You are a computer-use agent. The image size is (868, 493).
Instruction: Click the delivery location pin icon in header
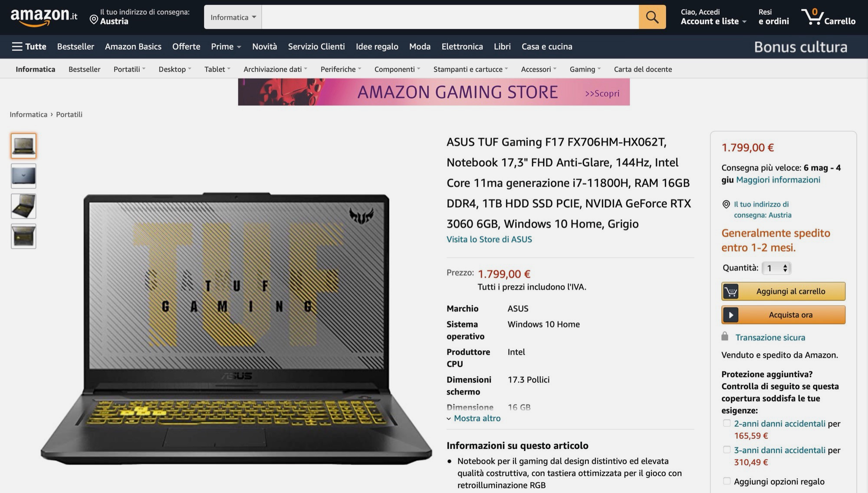coord(93,20)
